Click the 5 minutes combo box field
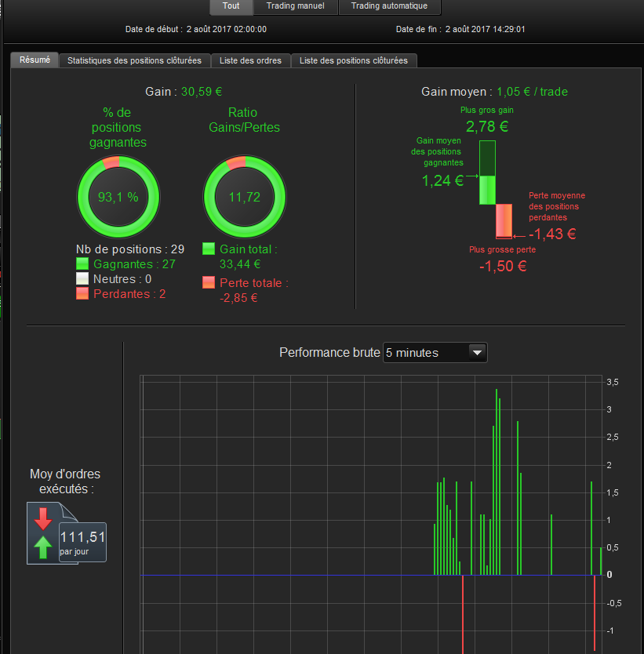The image size is (644, 654). (435, 352)
